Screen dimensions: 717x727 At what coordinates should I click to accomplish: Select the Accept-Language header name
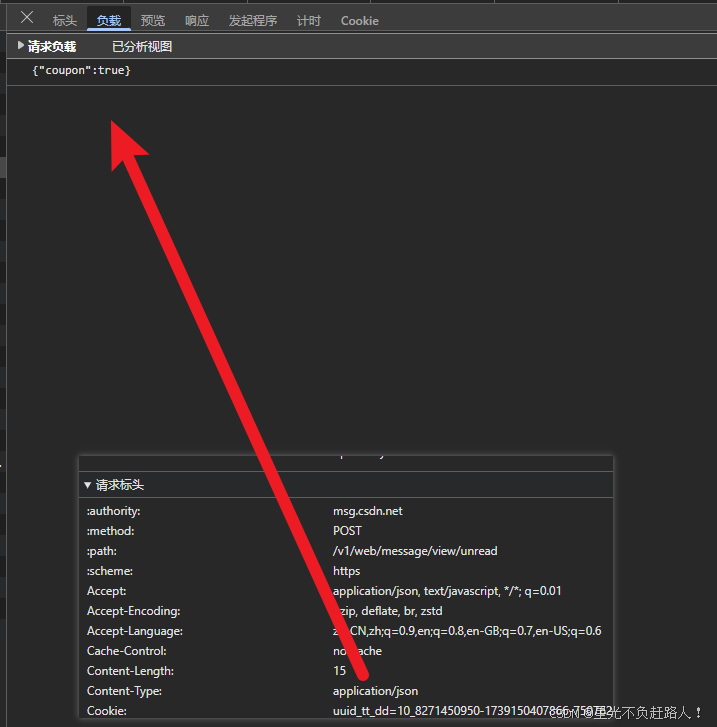(134, 631)
